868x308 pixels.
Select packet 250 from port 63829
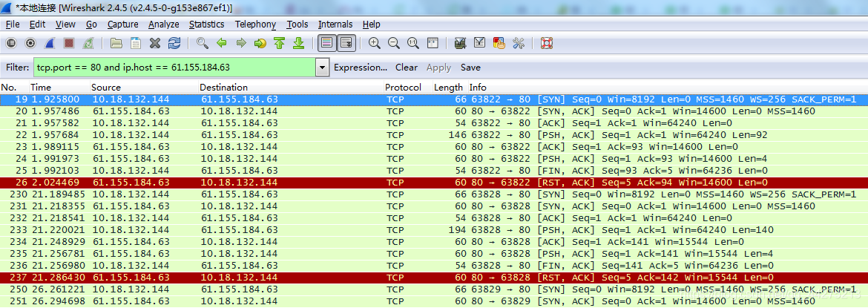click(x=434, y=289)
